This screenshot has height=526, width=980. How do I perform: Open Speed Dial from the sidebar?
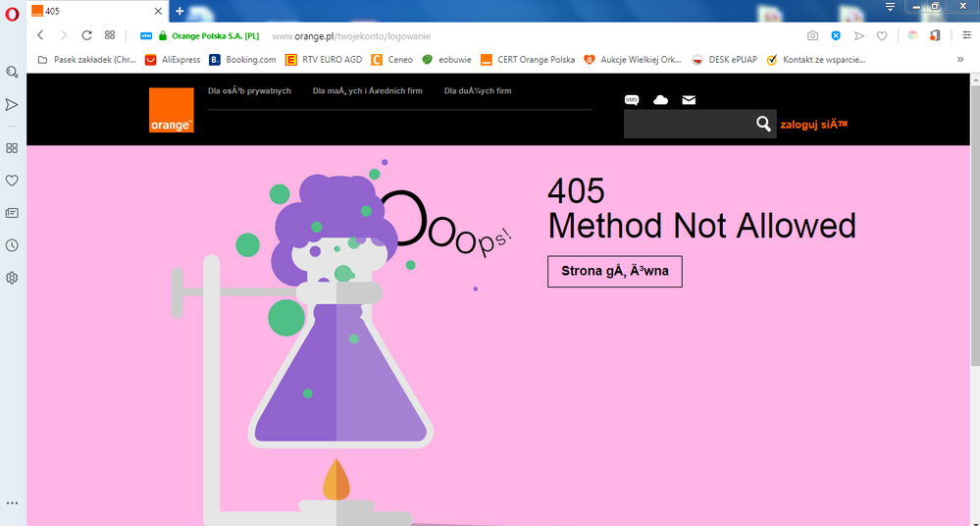[x=12, y=148]
